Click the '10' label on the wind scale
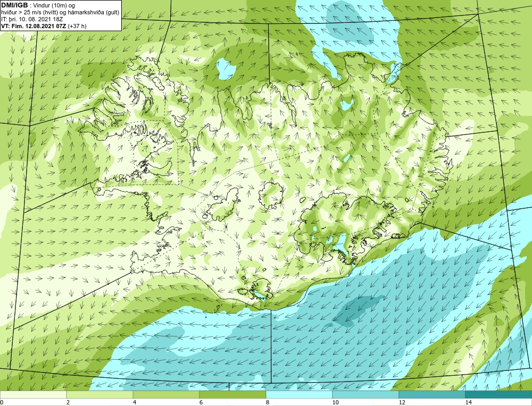The image size is (532, 406). (336, 403)
